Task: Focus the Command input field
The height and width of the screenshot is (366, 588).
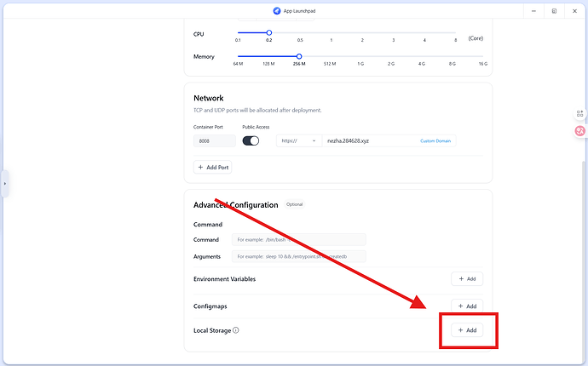Action: pos(299,240)
